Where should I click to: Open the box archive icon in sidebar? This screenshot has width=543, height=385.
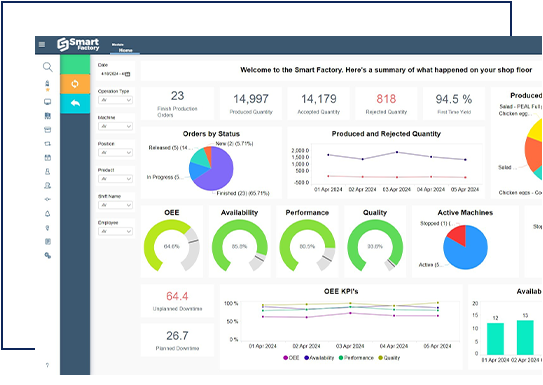click(47, 130)
